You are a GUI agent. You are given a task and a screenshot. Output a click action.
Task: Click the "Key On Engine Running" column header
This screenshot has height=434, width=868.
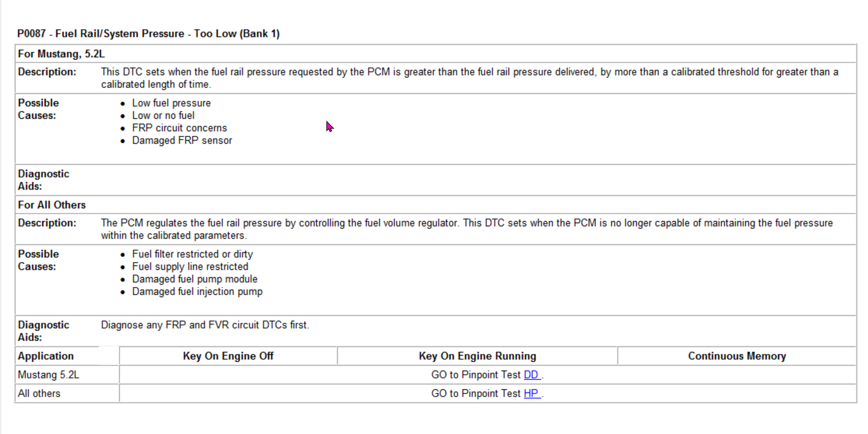point(477,356)
